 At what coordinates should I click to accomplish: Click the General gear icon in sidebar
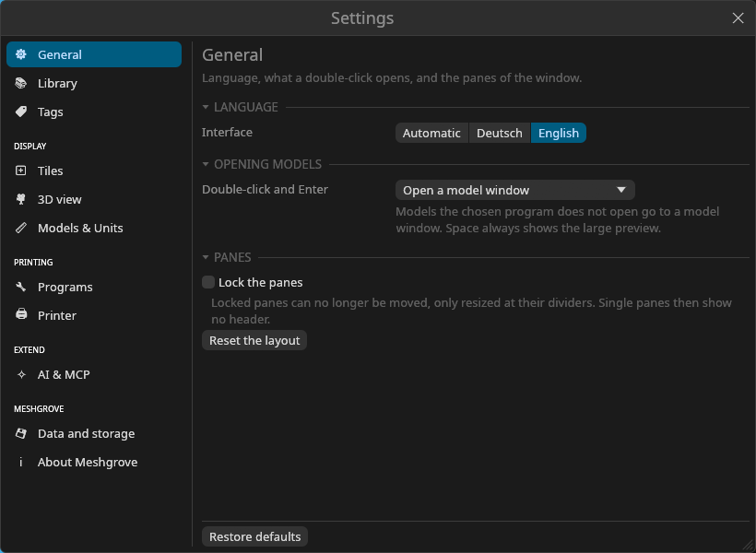(20, 54)
